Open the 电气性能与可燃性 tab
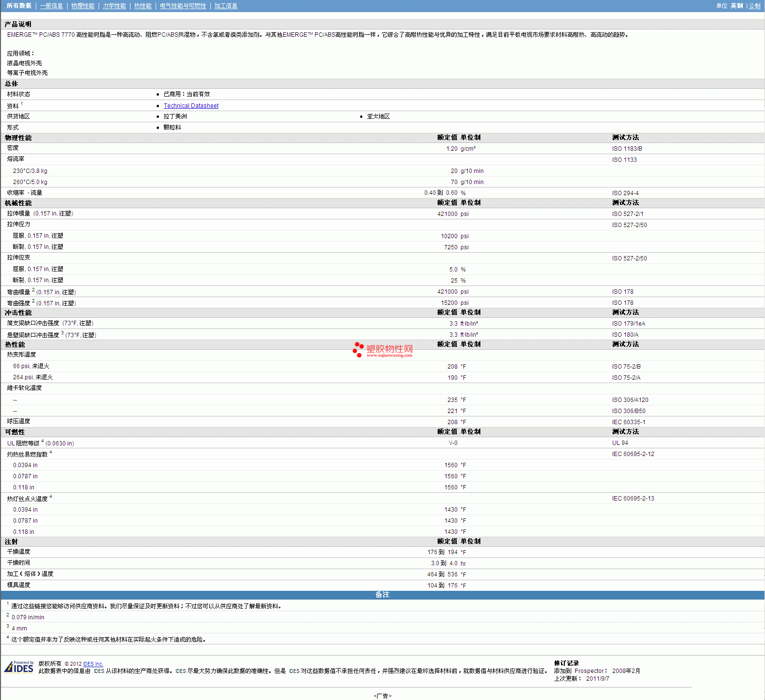 183,6
